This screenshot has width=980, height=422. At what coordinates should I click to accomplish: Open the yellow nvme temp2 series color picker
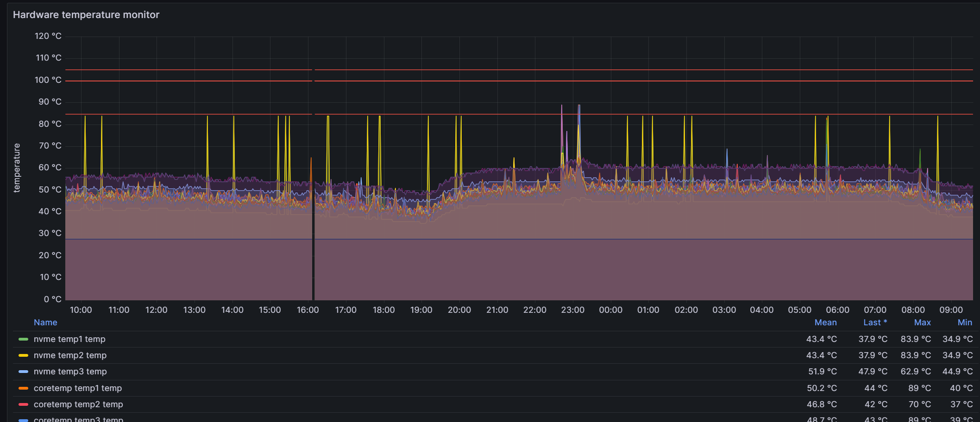coord(23,355)
